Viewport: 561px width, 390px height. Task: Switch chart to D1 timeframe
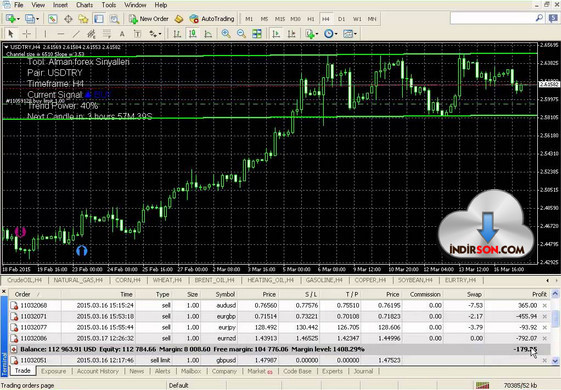341,19
